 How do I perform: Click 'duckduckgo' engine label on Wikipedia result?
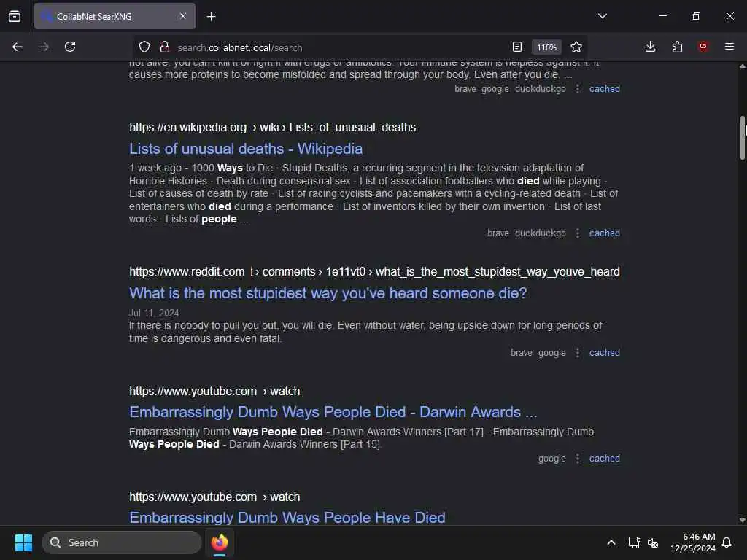[541, 233]
